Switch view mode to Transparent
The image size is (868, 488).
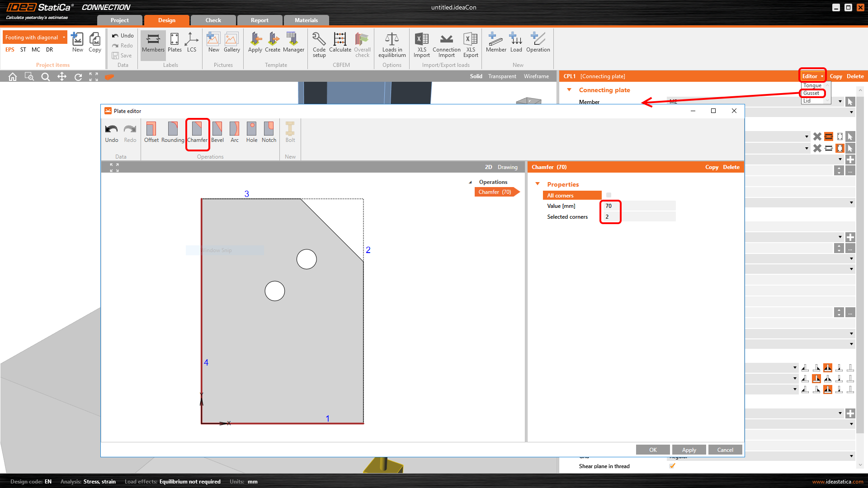pos(502,76)
